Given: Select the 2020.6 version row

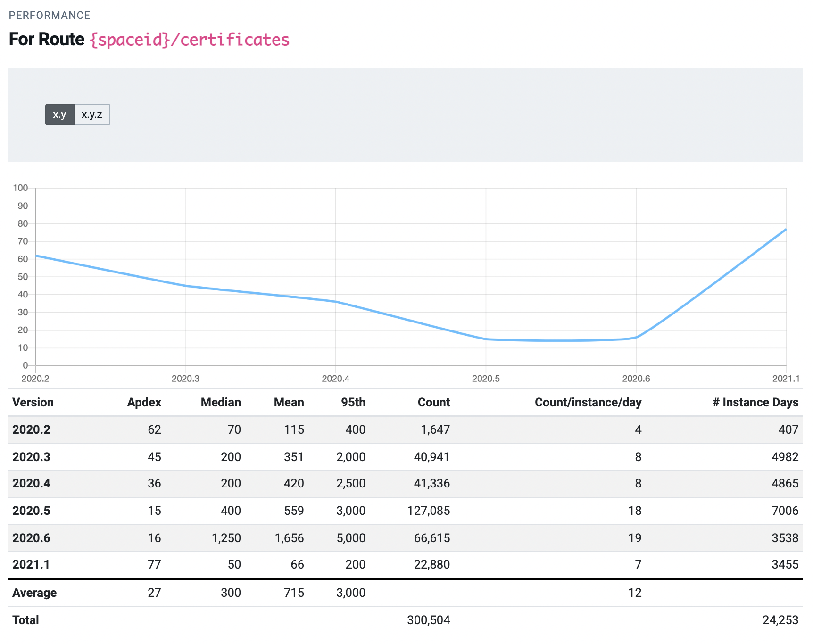Looking at the screenshot, I should (x=31, y=538).
